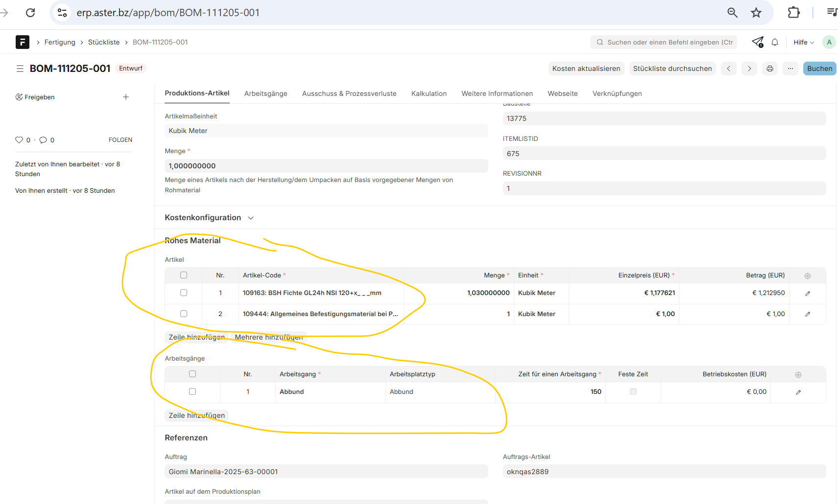Viewport: 838px width, 504px height.
Task: Open the notifications bell icon
Action: tap(775, 42)
